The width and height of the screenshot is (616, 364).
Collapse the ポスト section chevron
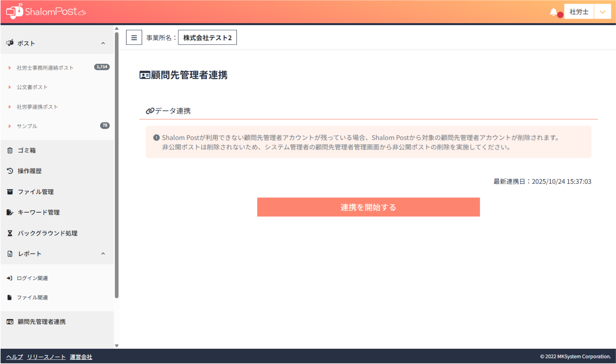pos(103,43)
